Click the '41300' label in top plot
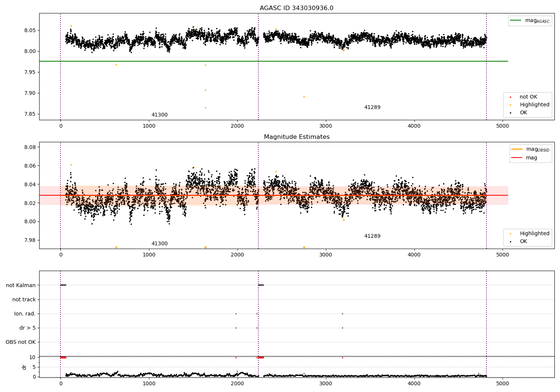 pyautogui.click(x=159, y=115)
